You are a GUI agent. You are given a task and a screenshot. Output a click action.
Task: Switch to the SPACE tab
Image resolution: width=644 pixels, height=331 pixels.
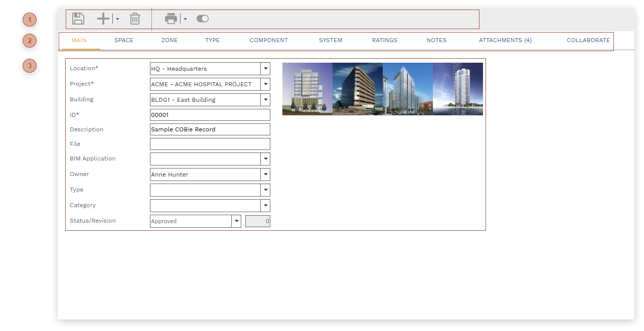point(123,40)
